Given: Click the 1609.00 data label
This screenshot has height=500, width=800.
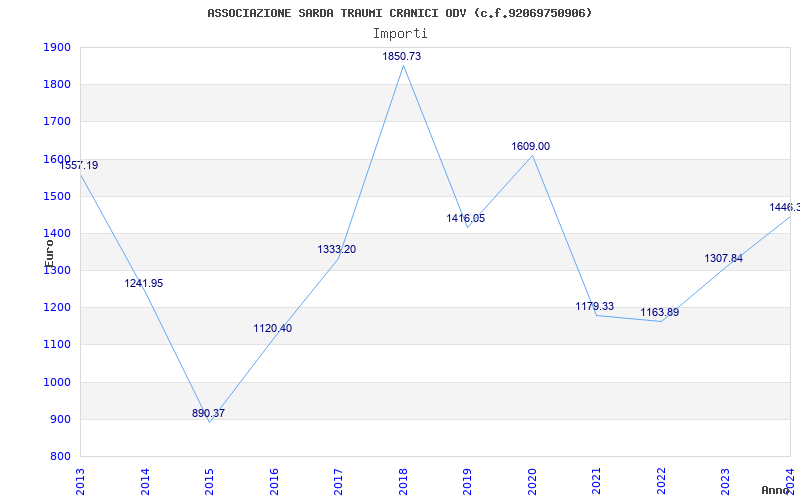Looking at the screenshot, I should (x=531, y=146).
